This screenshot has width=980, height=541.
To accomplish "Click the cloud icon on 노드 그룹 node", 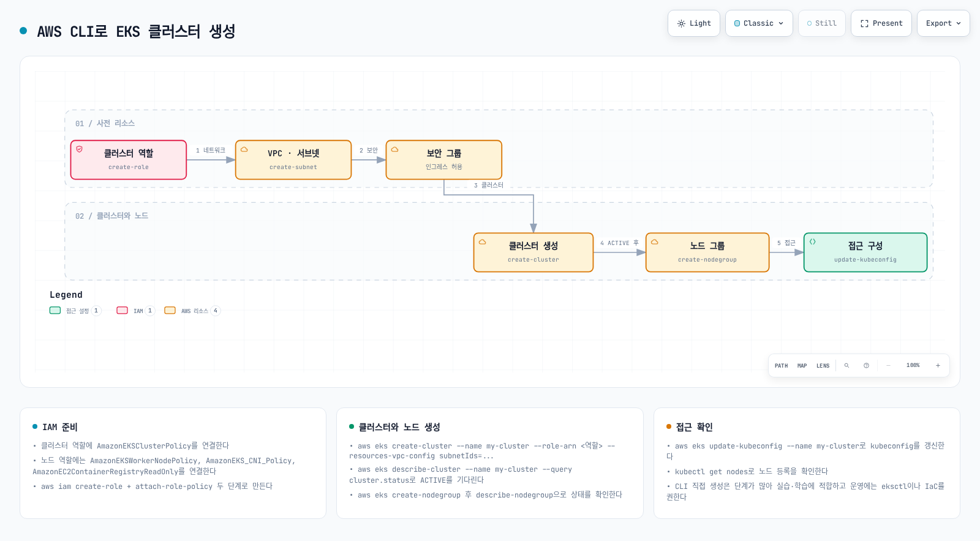I will coord(654,241).
